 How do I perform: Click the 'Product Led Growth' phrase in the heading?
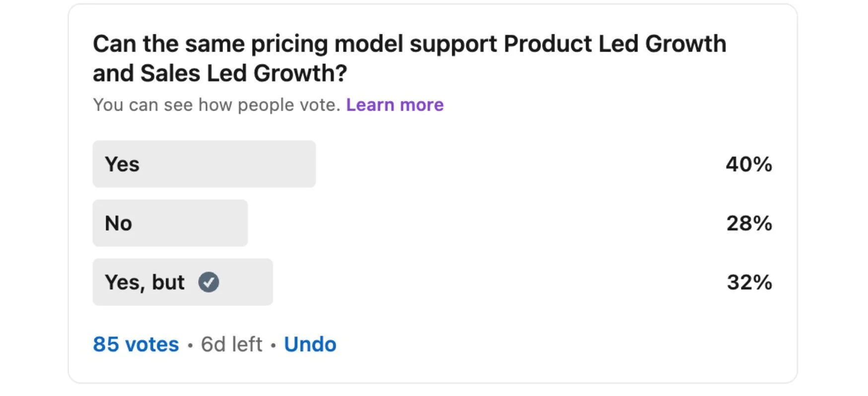(614, 44)
